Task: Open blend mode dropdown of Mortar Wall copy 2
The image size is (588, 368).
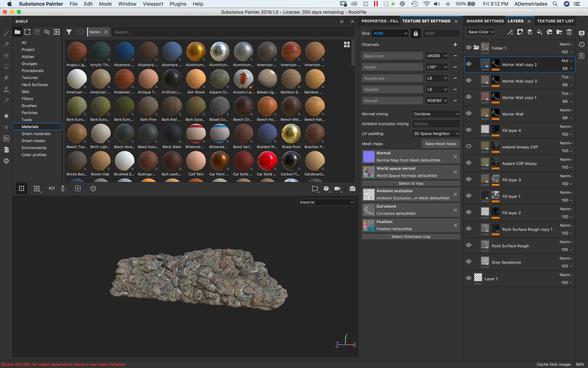Action: pyautogui.click(x=567, y=61)
